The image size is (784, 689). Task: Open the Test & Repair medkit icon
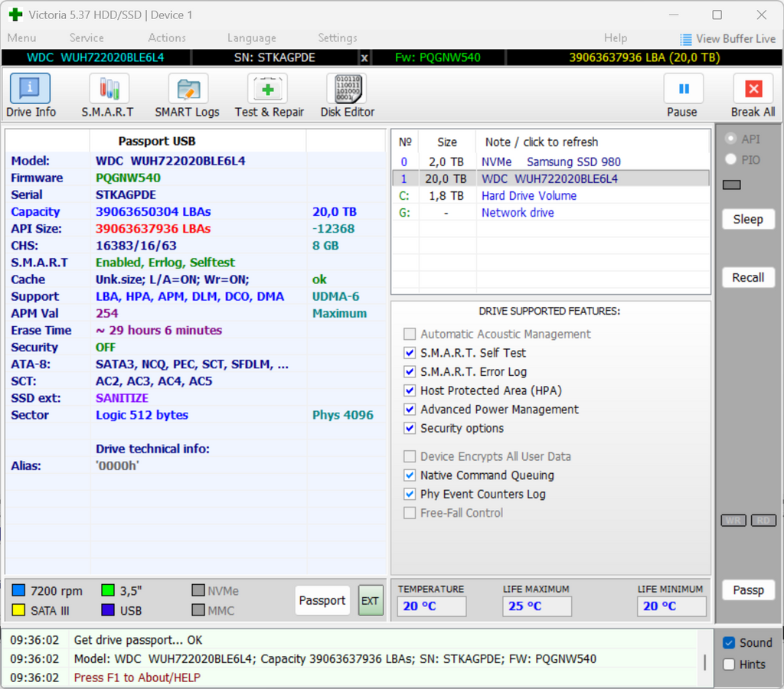267,88
